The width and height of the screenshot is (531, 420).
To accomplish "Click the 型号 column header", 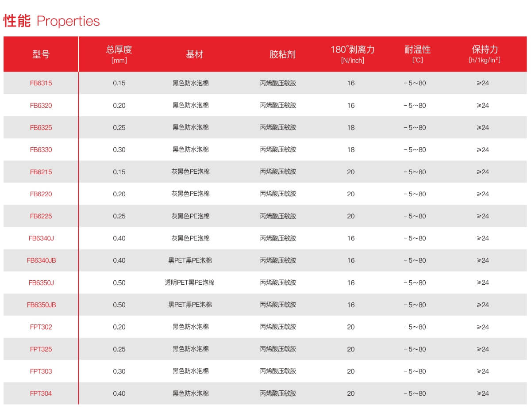I will coord(41,54).
